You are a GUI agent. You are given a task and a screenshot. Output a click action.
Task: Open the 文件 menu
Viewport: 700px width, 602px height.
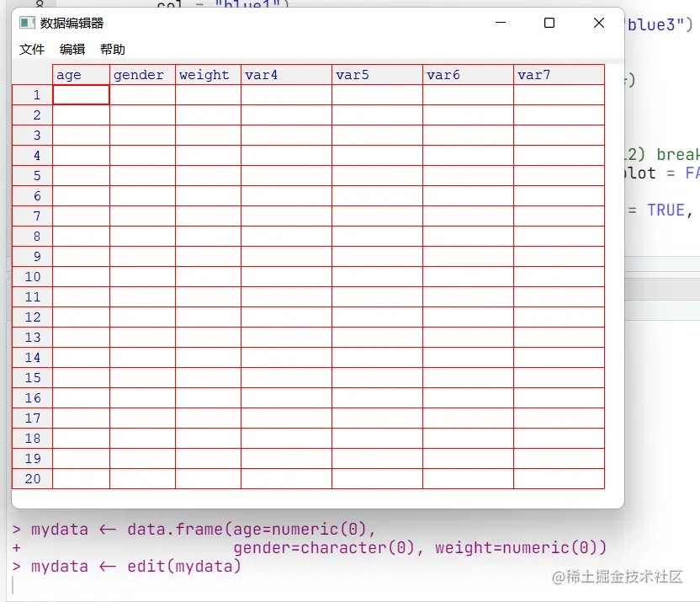click(32, 49)
